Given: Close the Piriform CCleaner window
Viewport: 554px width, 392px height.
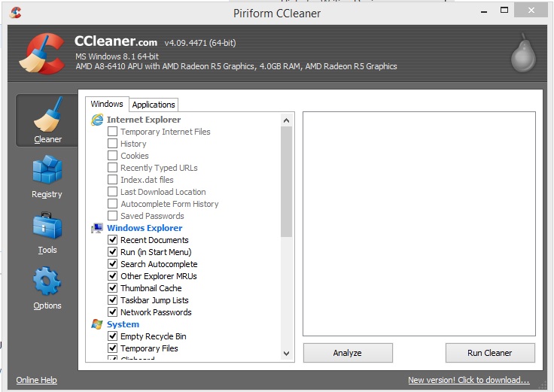Looking at the screenshot, I should (x=531, y=11).
